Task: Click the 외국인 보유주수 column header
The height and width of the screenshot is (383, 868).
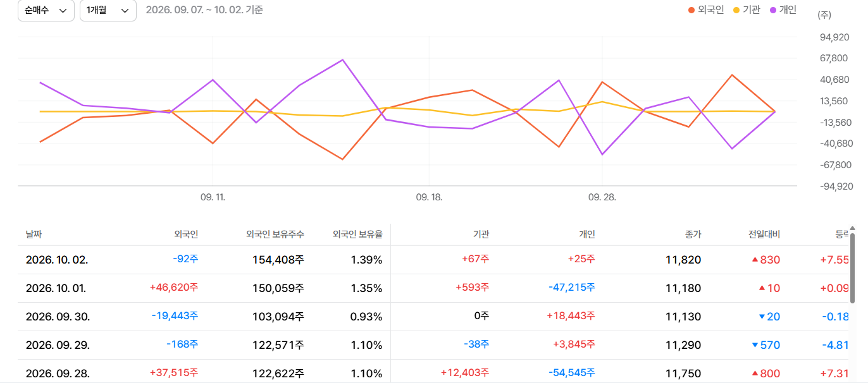Action: tap(275, 234)
